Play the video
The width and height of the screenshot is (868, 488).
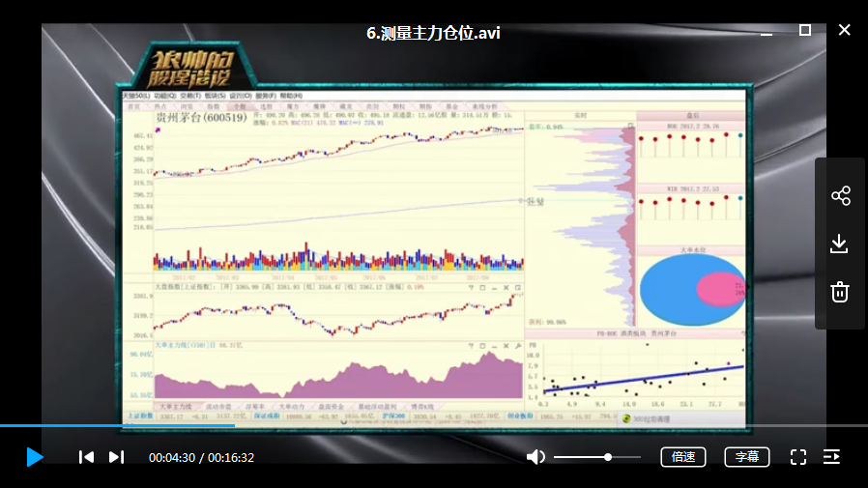click(x=35, y=457)
